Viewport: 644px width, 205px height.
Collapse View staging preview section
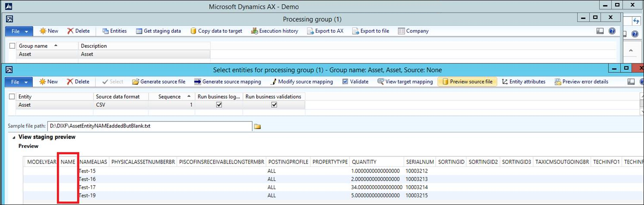point(13,137)
